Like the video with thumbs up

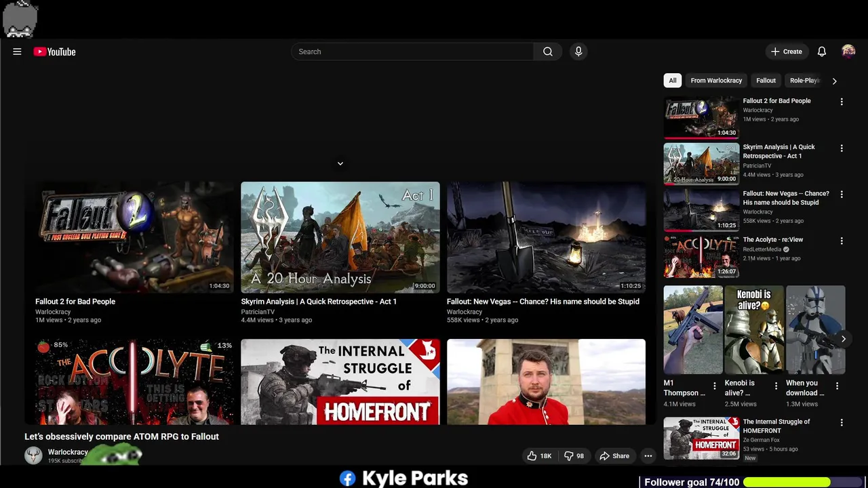point(540,456)
